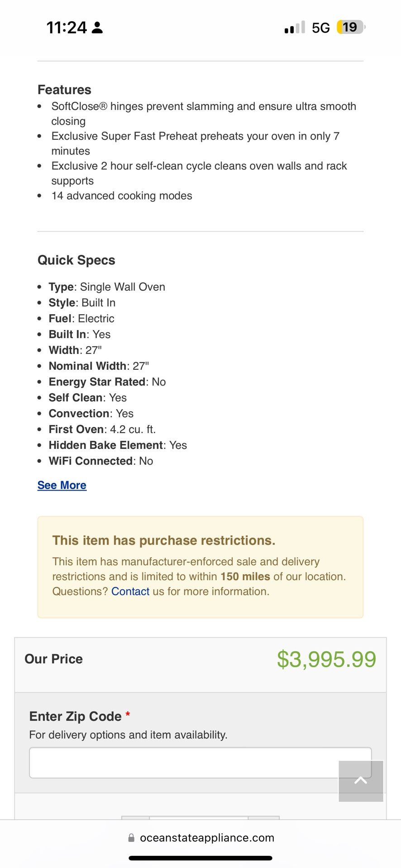Tap the Features heading
This screenshot has width=401, height=868.
64,90
